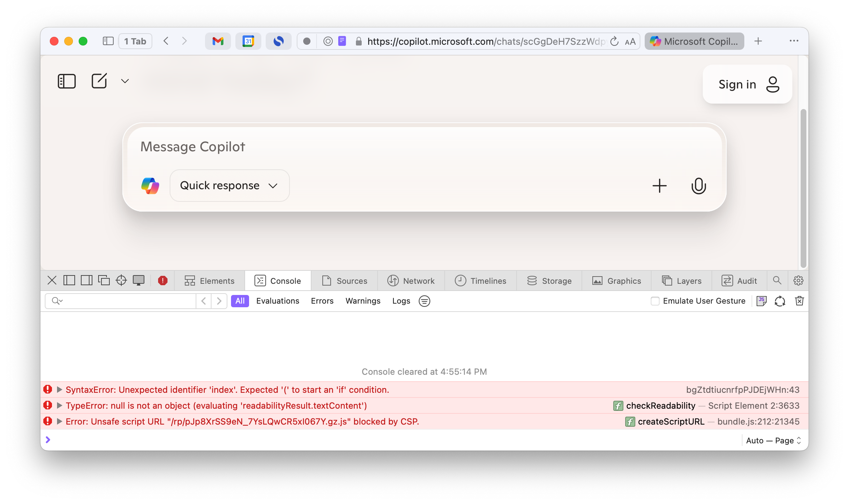The height and width of the screenshot is (504, 849).
Task: Enable Emulate User Gesture checkbox
Action: click(x=655, y=301)
